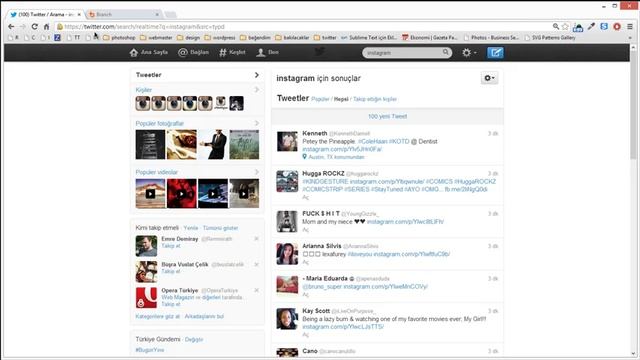Viewport: 640px width, 360px height.
Task: Refresh suggestions with Yenile link
Action: [x=191, y=228]
